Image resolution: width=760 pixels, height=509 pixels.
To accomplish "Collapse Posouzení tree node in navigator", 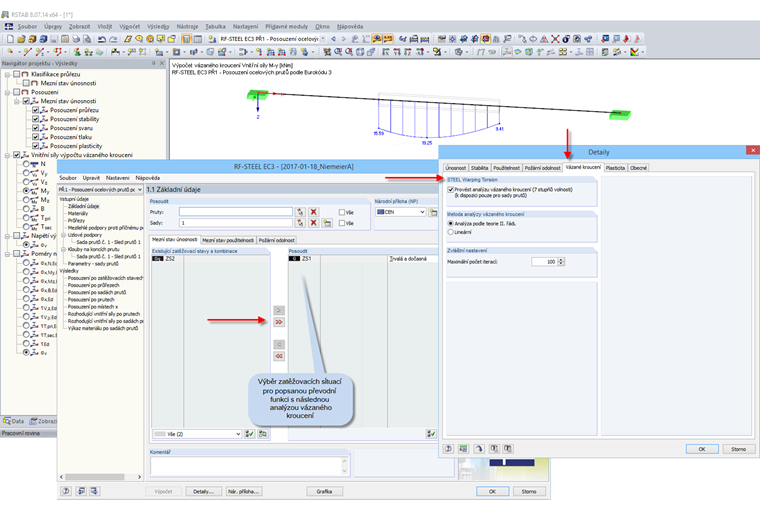I will pos(7,92).
